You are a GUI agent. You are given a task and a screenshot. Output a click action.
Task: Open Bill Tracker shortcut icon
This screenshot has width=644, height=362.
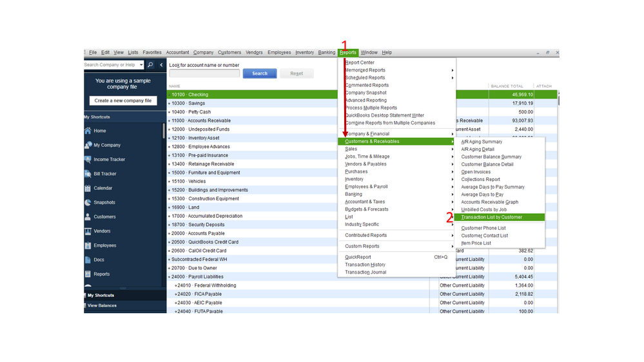(x=88, y=174)
